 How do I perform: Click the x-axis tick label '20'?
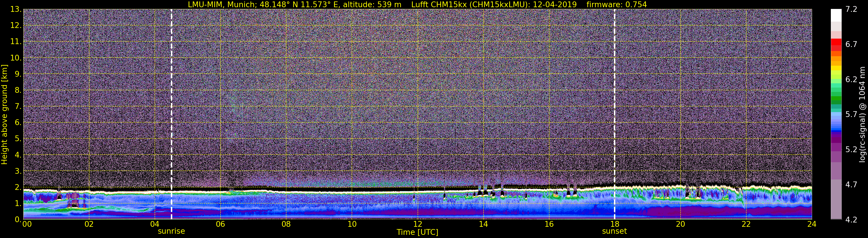pos(680,224)
